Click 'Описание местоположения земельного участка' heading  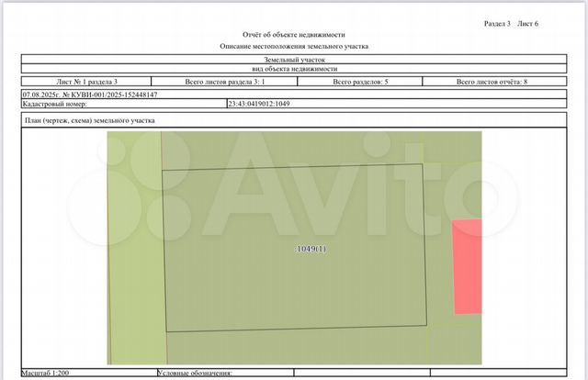[294, 46]
